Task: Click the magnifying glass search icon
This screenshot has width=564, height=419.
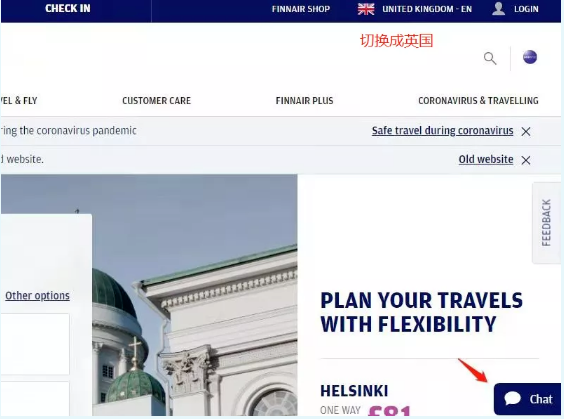Action: click(490, 58)
